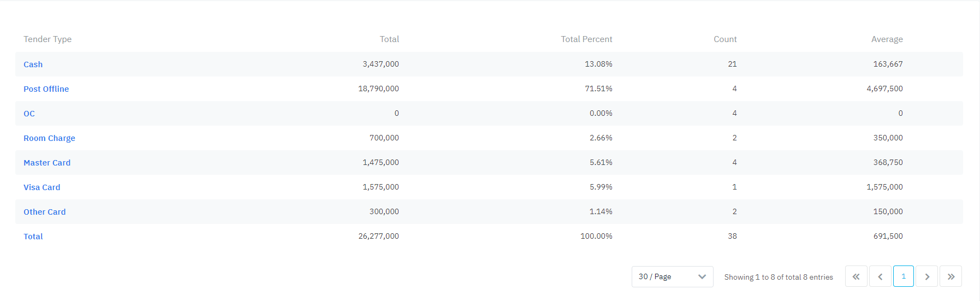The width and height of the screenshot is (980, 301).
Task: Jump to last page with double-right arrow
Action: 951,276
